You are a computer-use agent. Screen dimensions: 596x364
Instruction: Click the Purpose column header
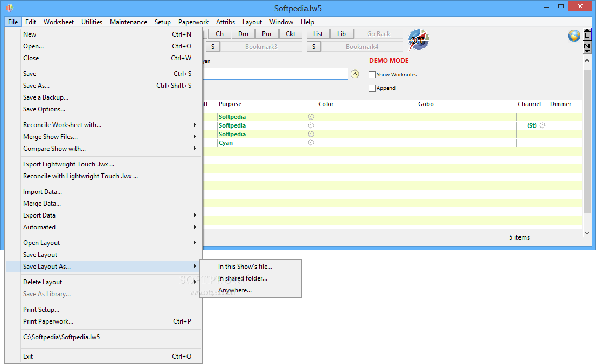point(230,104)
